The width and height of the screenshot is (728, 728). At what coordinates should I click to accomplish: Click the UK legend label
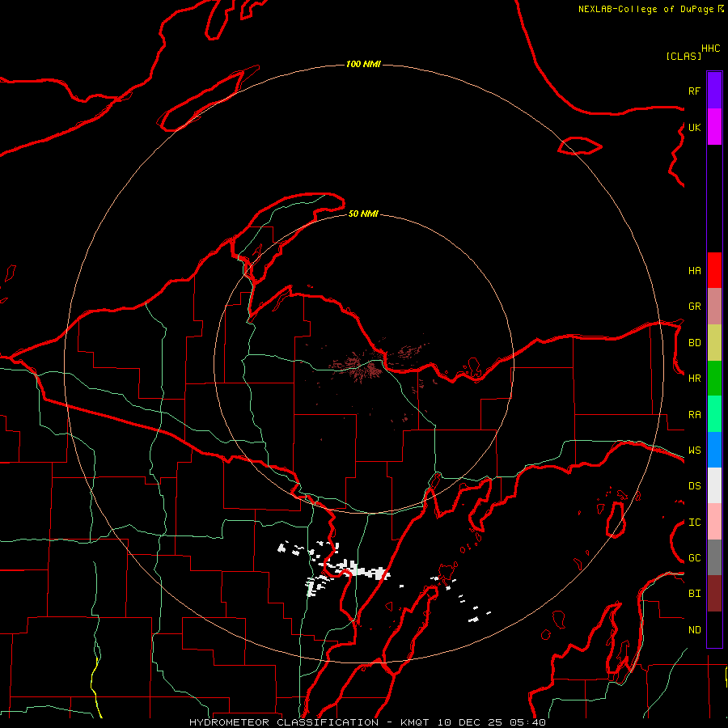694,127
